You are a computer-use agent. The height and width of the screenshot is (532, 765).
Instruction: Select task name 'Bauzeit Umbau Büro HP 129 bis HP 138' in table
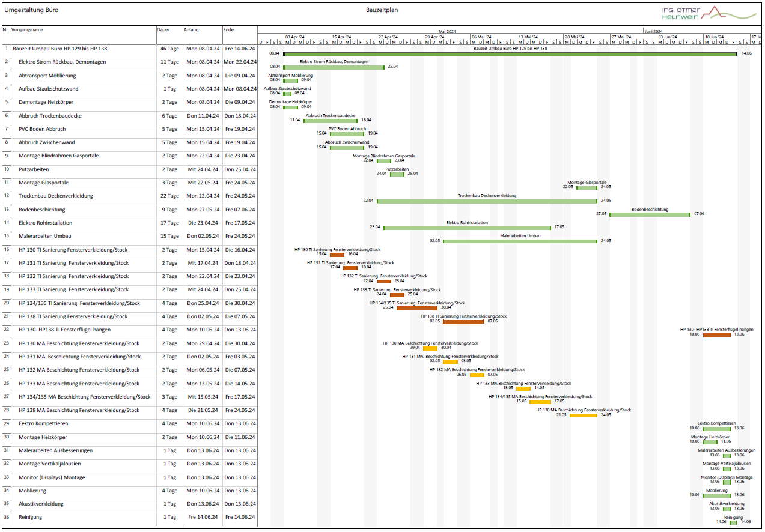coord(59,48)
